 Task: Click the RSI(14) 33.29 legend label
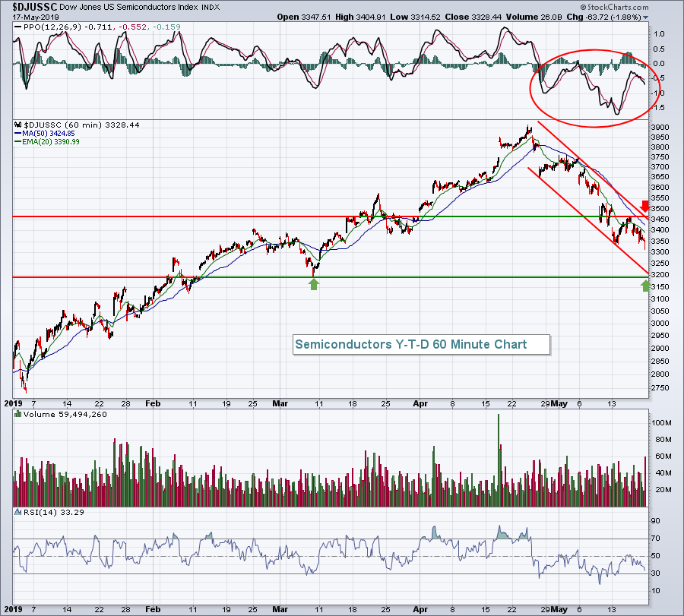click(54, 512)
